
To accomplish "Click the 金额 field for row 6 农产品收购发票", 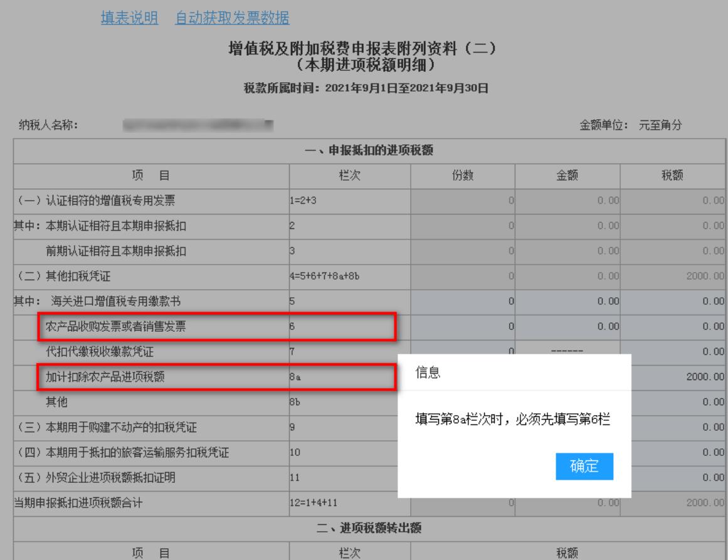I will (x=567, y=326).
